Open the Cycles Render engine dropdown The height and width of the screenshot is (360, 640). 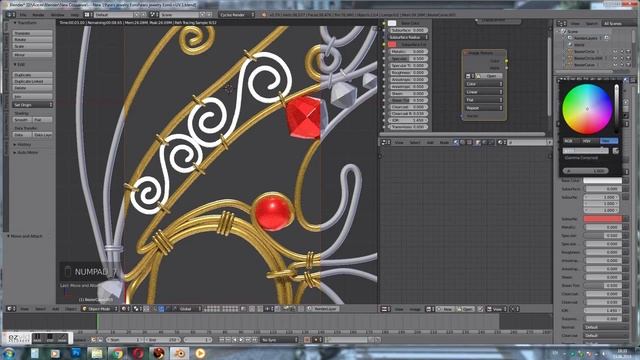pyautogui.click(x=237, y=14)
